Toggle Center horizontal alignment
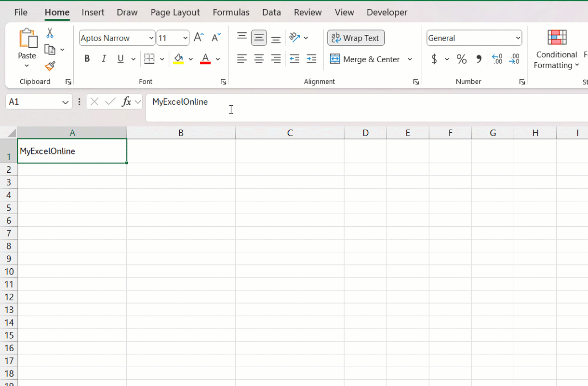The image size is (588, 386). pos(259,59)
